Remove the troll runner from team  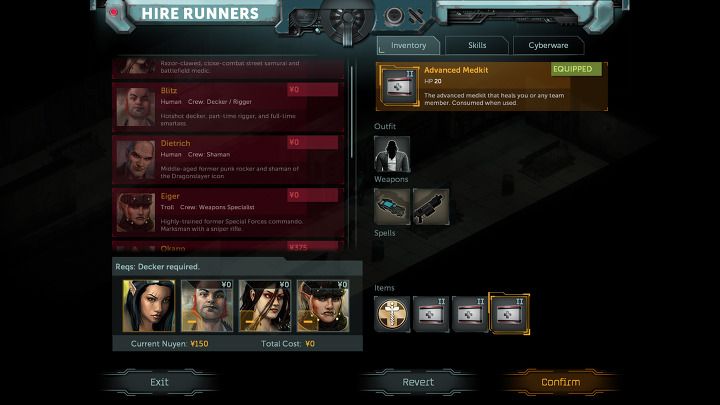(323, 306)
